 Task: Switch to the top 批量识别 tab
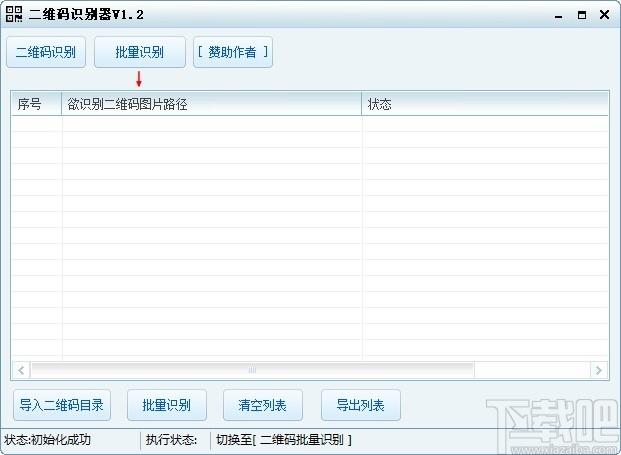point(140,52)
